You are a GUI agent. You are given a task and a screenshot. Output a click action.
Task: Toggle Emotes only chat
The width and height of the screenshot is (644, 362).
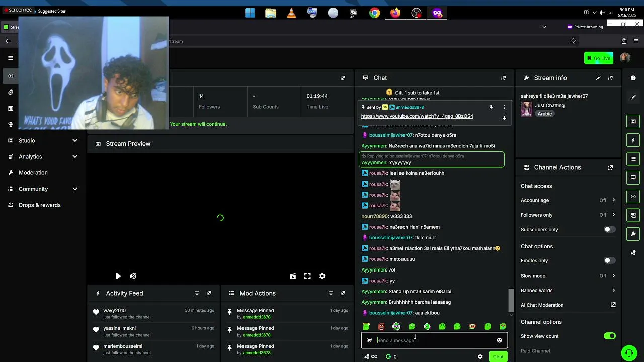(x=609, y=260)
